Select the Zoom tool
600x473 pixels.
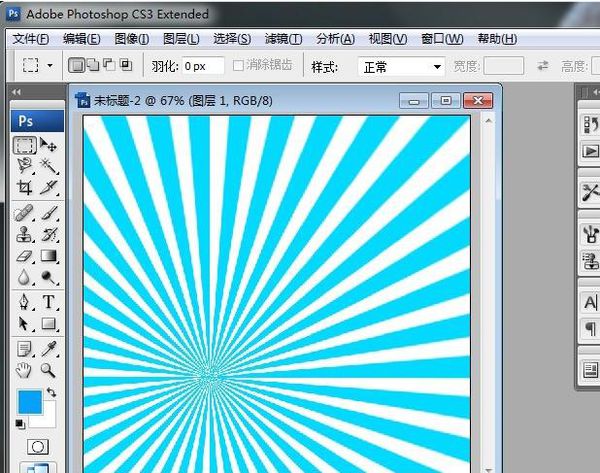coord(49,370)
